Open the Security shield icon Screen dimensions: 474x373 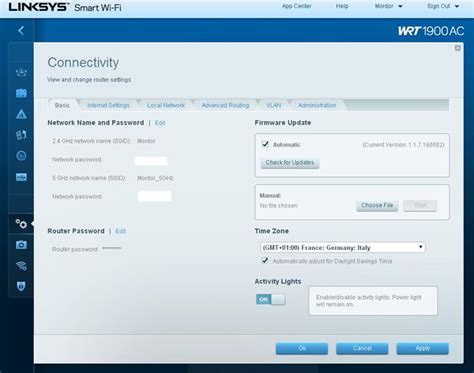[x=21, y=286]
